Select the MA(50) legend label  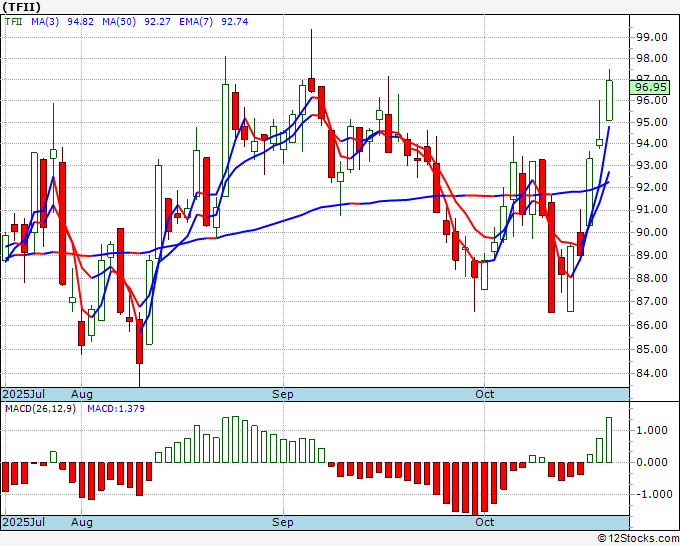[x=119, y=22]
